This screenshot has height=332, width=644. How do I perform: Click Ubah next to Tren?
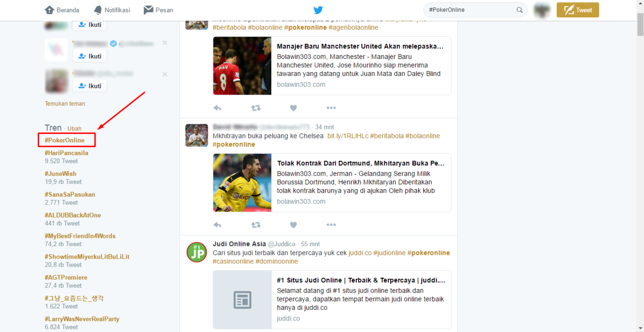point(74,129)
